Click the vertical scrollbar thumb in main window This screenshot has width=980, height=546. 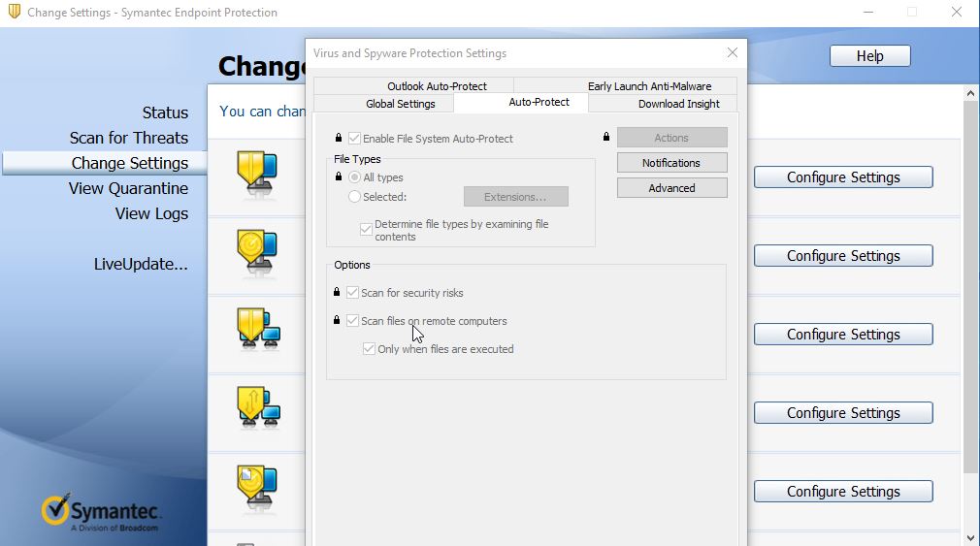click(x=970, y=287)
